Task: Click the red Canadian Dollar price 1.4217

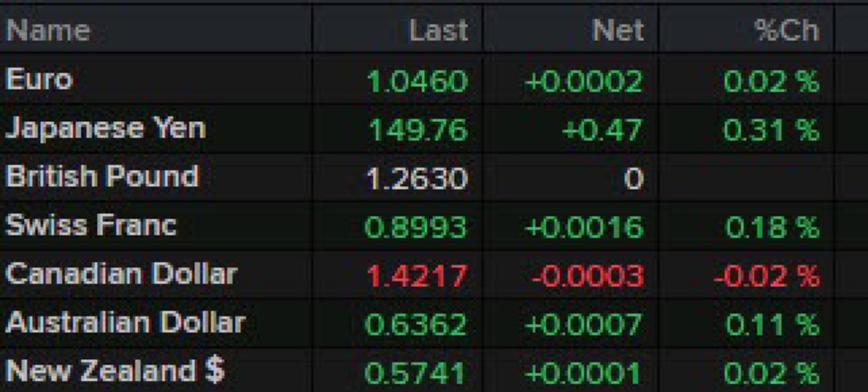Action: click(x=417, y=275)
